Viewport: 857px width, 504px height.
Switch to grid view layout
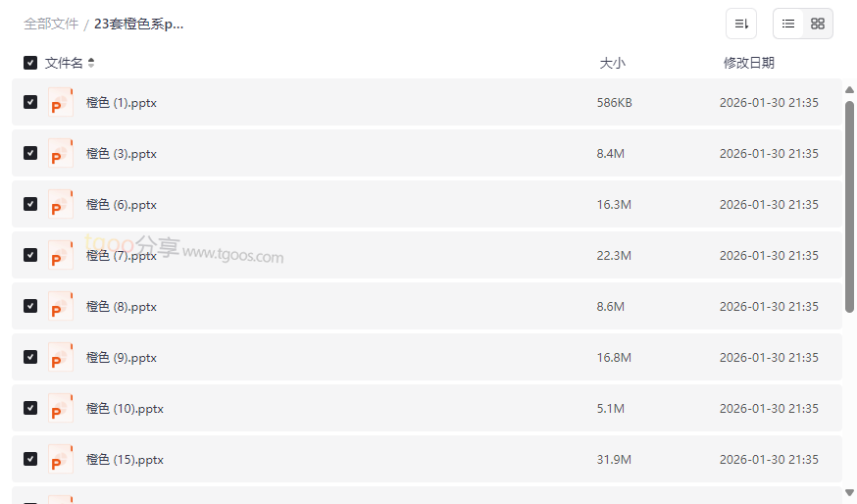pos(818,24)
